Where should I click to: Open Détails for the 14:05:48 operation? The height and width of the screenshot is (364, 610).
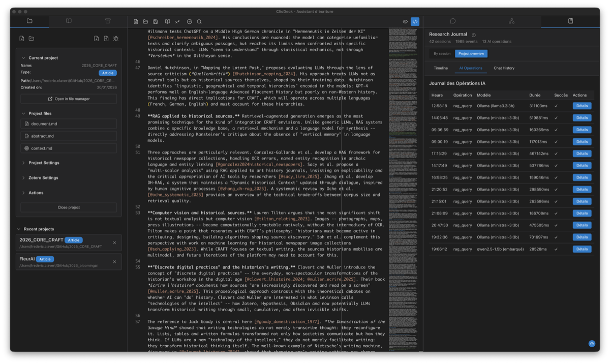(x=582, y=118)
